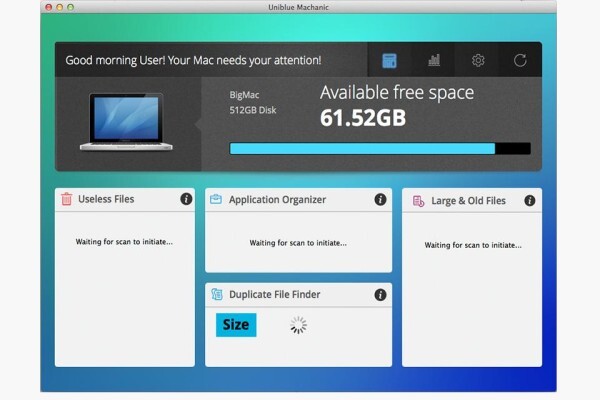
Task: Select the Duplicate File Finder title
Action: click(274, 294)
